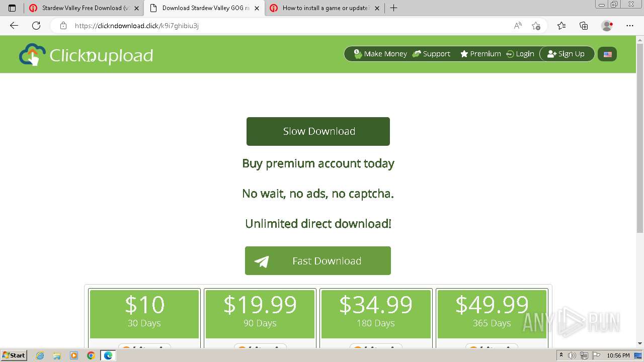Add this page to favorites
The image size is (644, 362).
536,26
